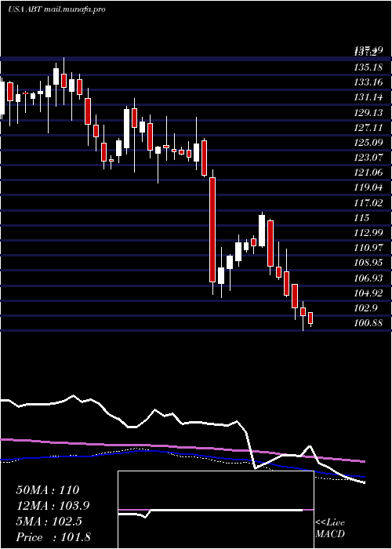Select the 129.13 price axis label
392x549 pixels.
point(368,113)
